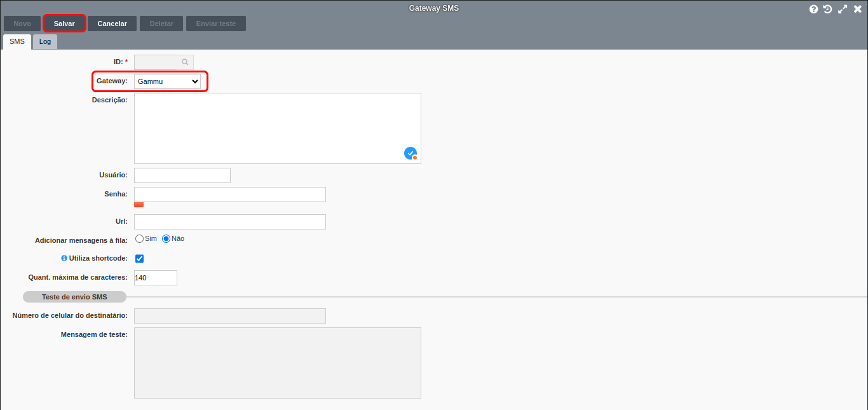Screen dimensions: 868x410
Task: Click the red indicator under Senha field
Action: pyautogui.click(x=139, y=205)
